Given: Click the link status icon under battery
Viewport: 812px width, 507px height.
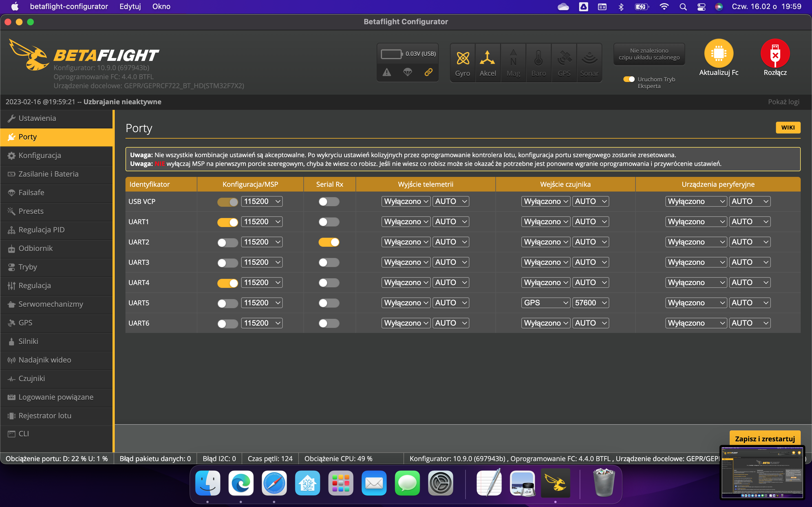Looking at the screenshot, I should click(429, 72).
